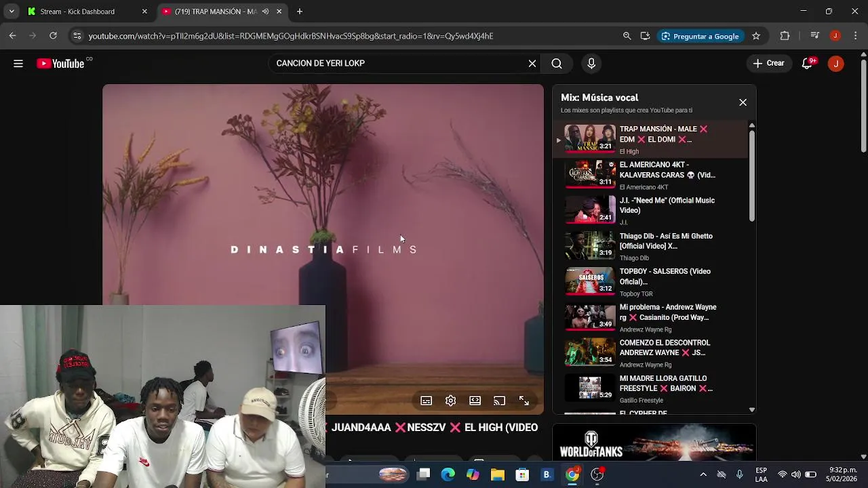Open Task View from the taskbar

(424, 474)
